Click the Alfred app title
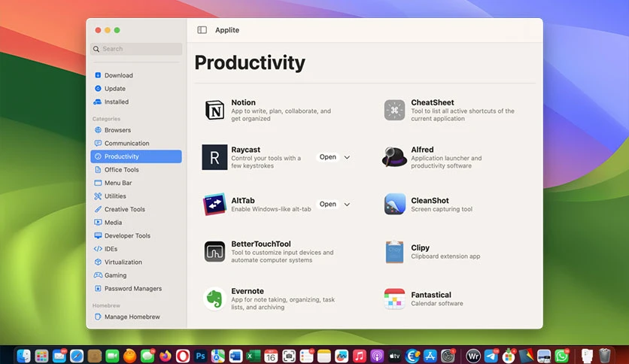 click(422, 150)
